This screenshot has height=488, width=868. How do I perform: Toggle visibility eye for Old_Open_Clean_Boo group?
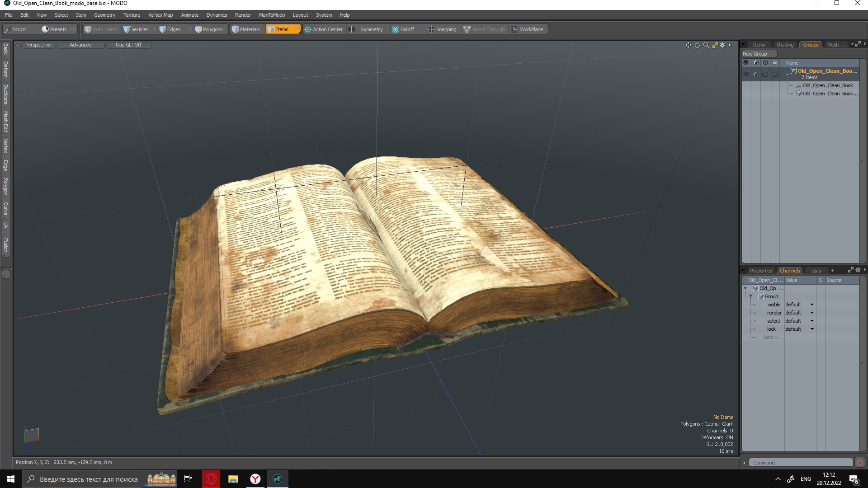tap(746, 74)
